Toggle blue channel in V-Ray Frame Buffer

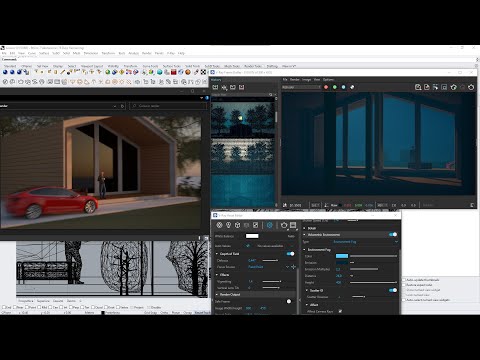[343, 87]
